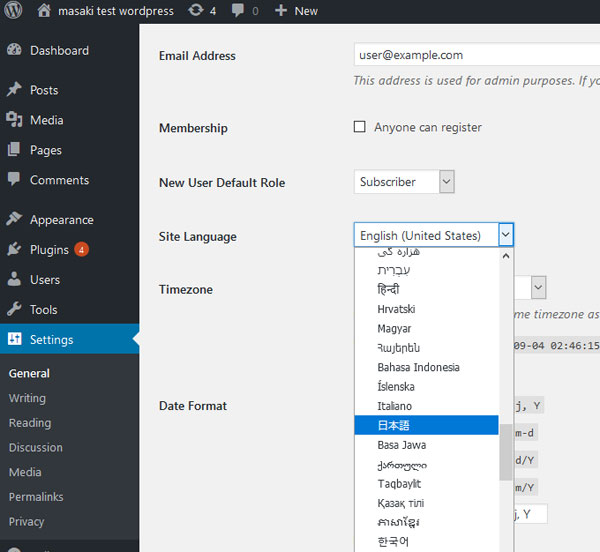Click masaki test wordpress site name
The height and width of the screenshot is (552, 600).
[x=116, y=11]
